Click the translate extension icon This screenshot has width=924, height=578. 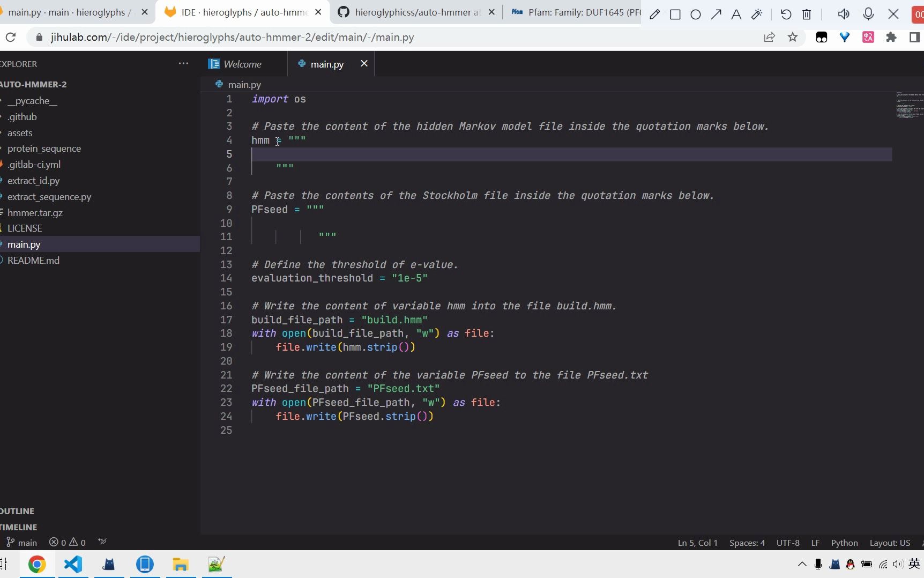click(x=868, y=37)
